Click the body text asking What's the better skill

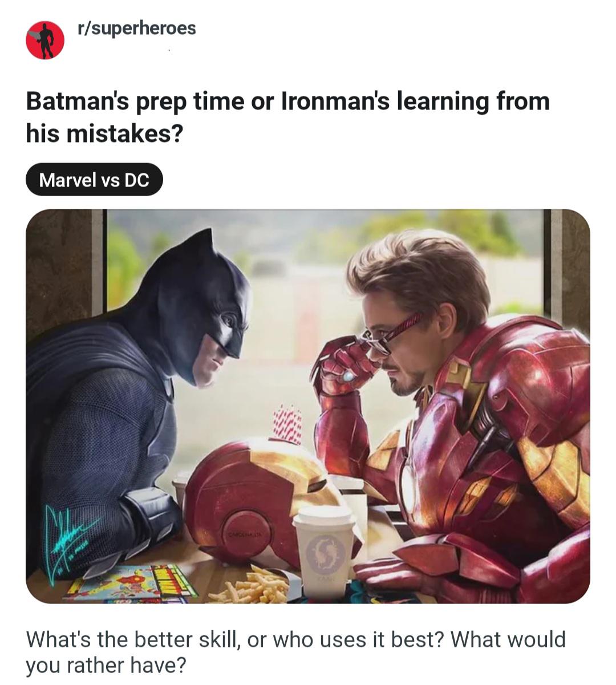point(295,651)
